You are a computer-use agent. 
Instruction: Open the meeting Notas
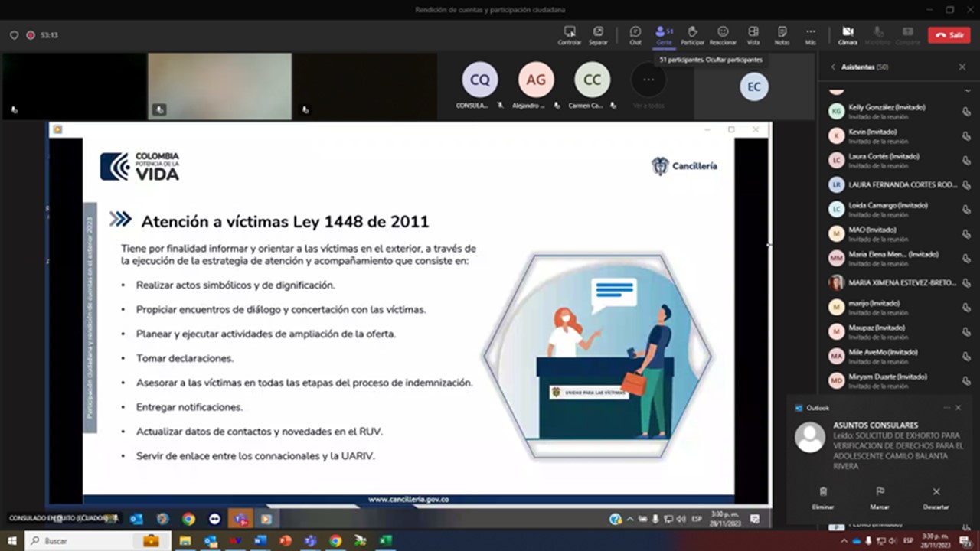[x=782, y=35]
